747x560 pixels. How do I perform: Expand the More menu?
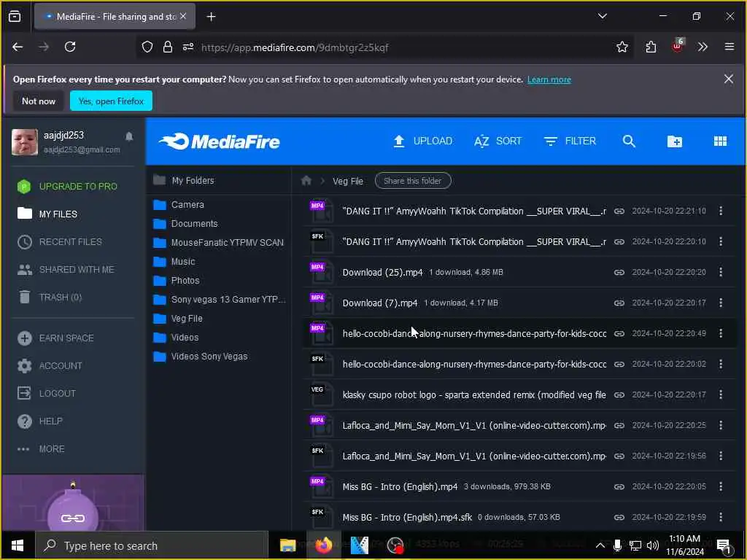(x=41, y=449)
